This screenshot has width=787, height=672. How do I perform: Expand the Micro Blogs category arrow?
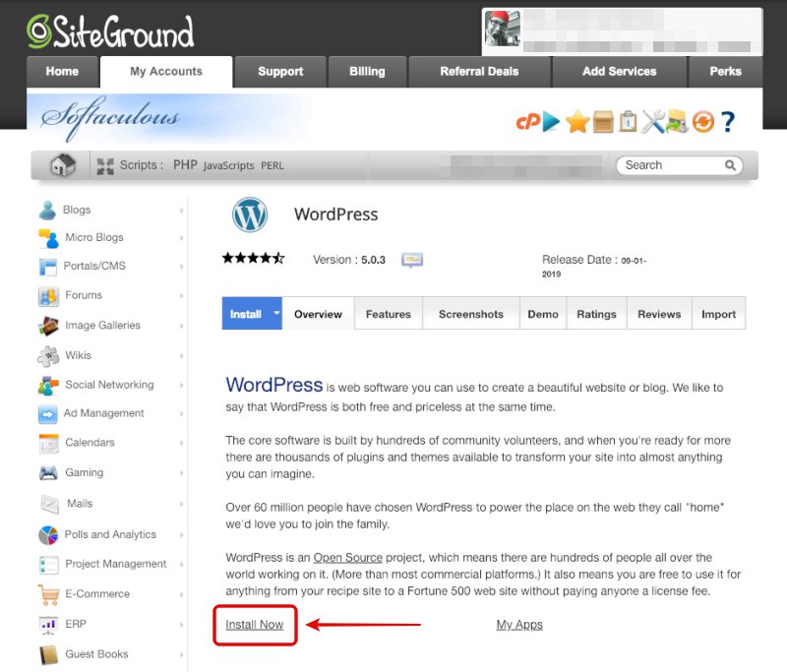click(x=181, y=238)
